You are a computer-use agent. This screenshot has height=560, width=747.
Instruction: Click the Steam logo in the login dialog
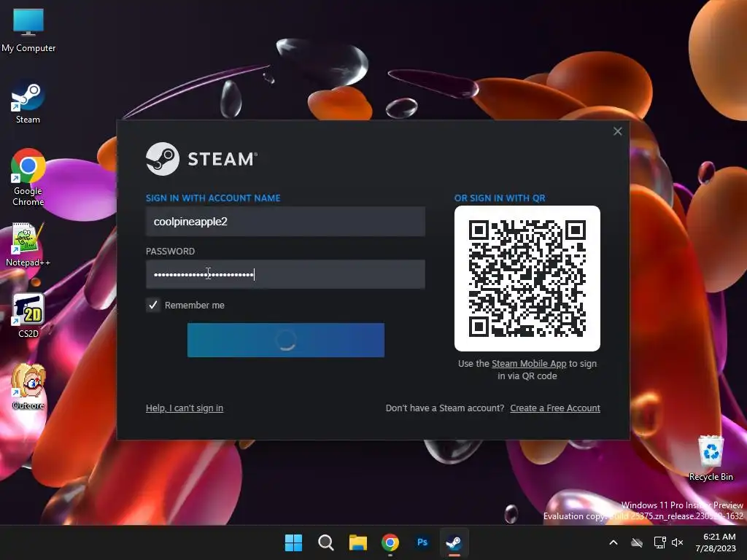coord(201,159)
